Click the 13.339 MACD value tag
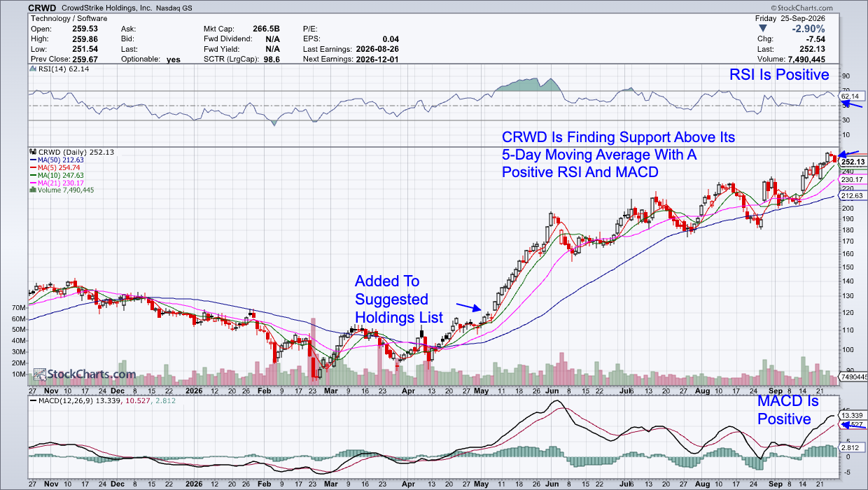This screenshot has height=490, width=868. pos(854,414)
